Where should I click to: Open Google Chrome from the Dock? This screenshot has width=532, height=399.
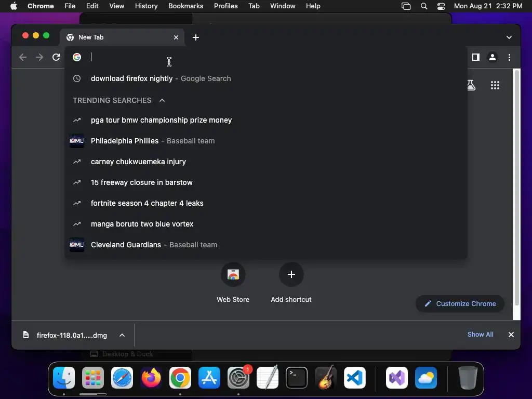(180, 378)
